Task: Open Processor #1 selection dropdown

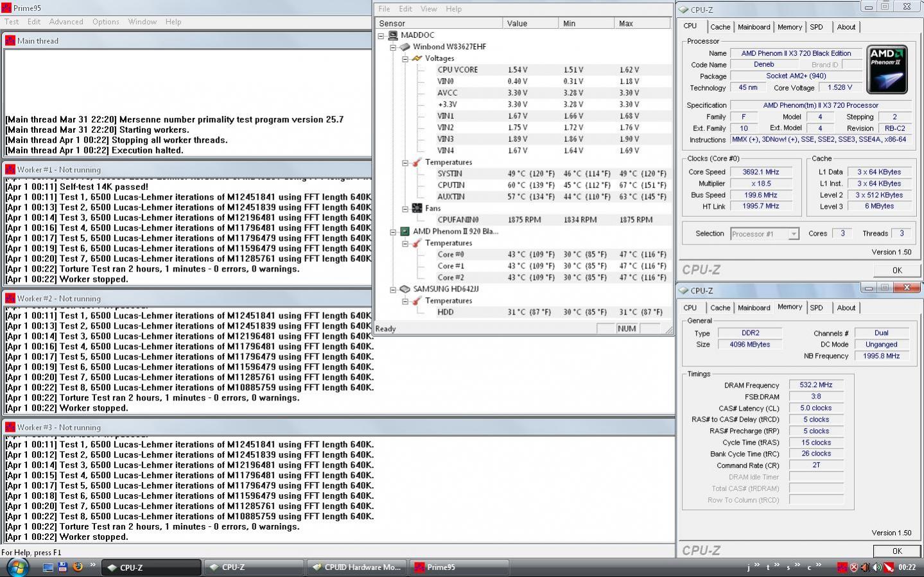Action: click(765, 234)
